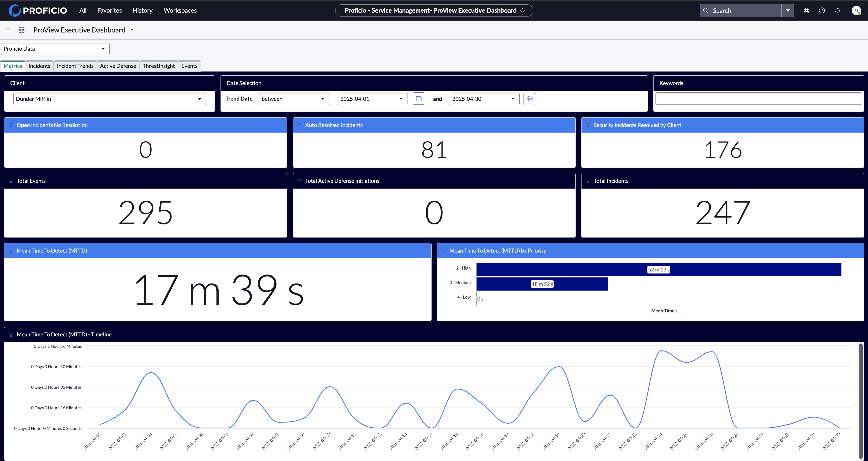Click filter icon on Total Events widget
The height and width of the screenshot is (461, 868).
[x=11, y=181]
